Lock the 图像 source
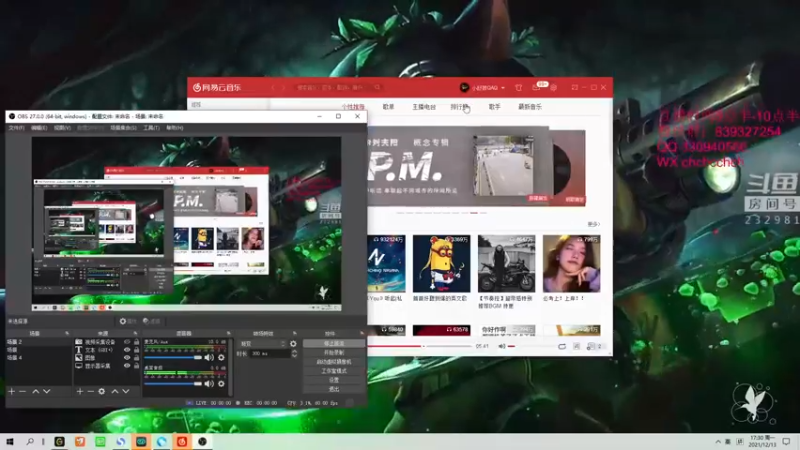800x450 pixels. pos(136,358)
